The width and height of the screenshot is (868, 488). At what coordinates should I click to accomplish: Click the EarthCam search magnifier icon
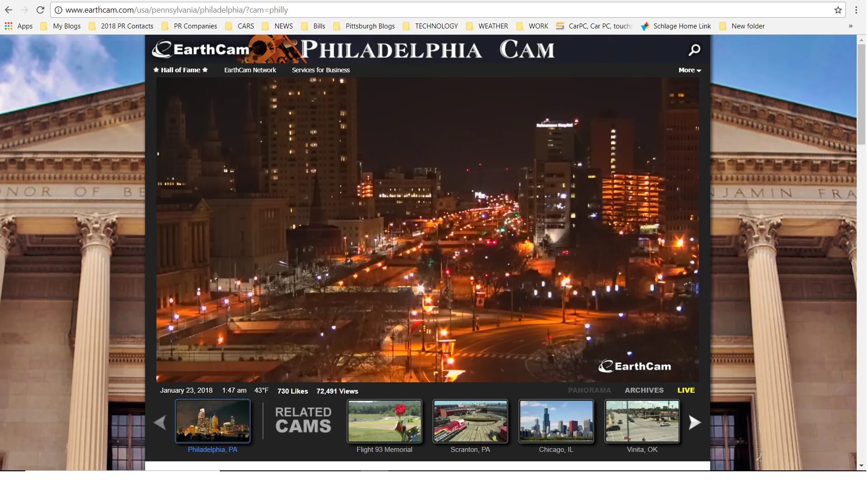[x=694, y=50]
